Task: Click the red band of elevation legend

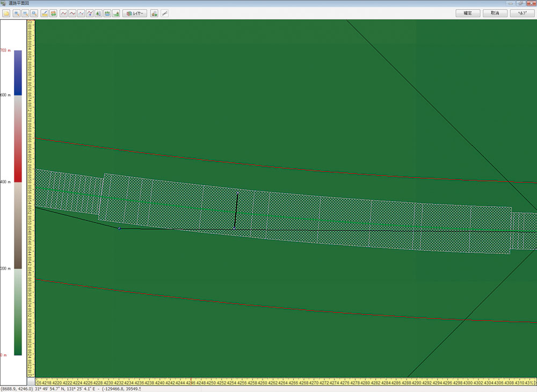Action: click(18, 139)
